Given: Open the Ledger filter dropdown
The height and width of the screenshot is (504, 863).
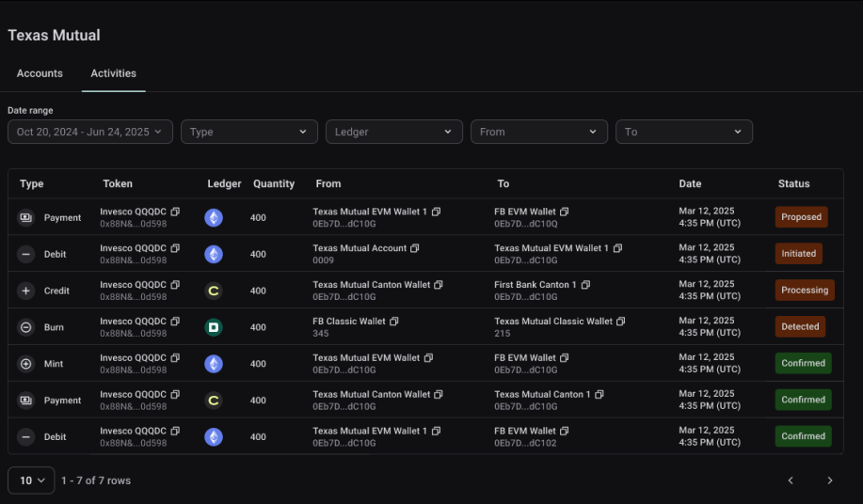Looking at the screenshot, I should [394, 132].
